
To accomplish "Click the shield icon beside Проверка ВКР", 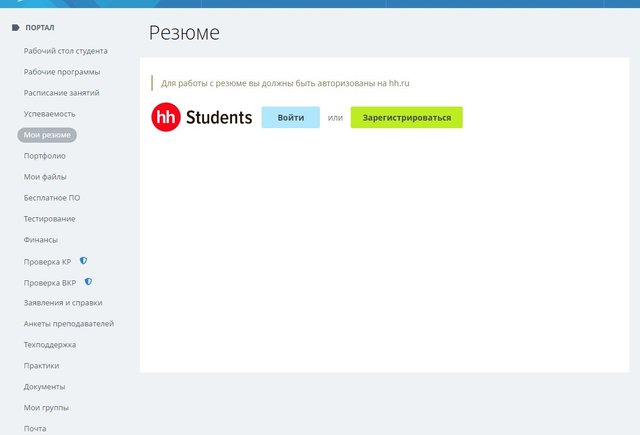I will [88, 282].
